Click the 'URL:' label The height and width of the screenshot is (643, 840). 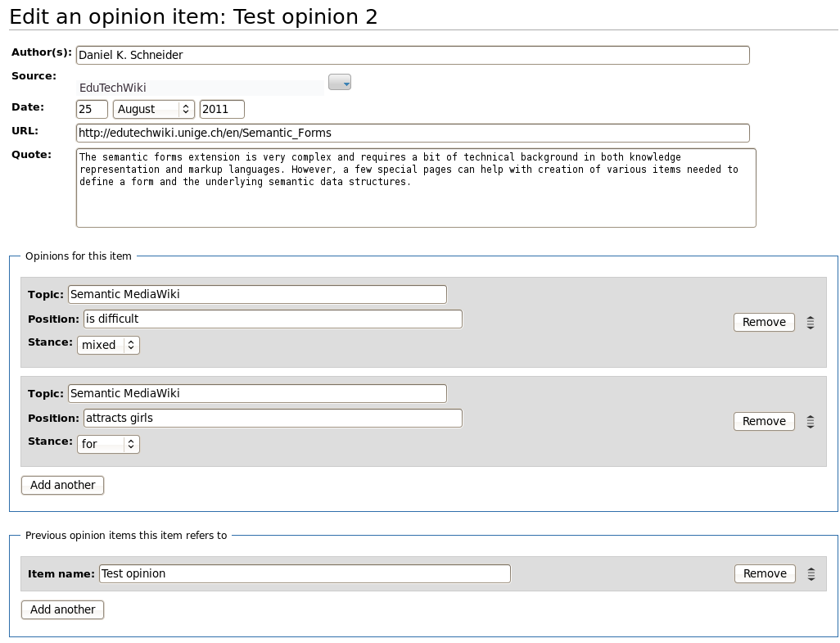(x=25, y=131)
